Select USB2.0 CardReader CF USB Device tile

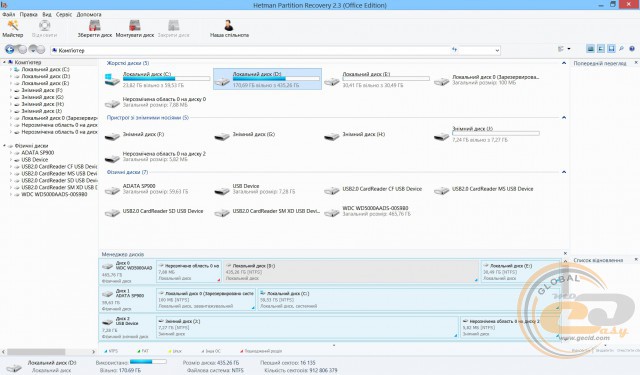(377, 189)
